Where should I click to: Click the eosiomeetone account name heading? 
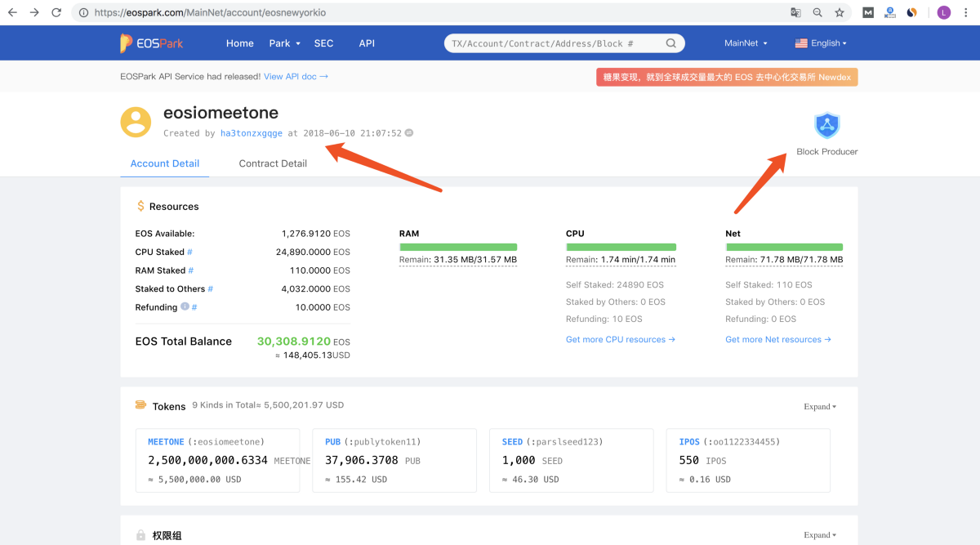[220, 113]
